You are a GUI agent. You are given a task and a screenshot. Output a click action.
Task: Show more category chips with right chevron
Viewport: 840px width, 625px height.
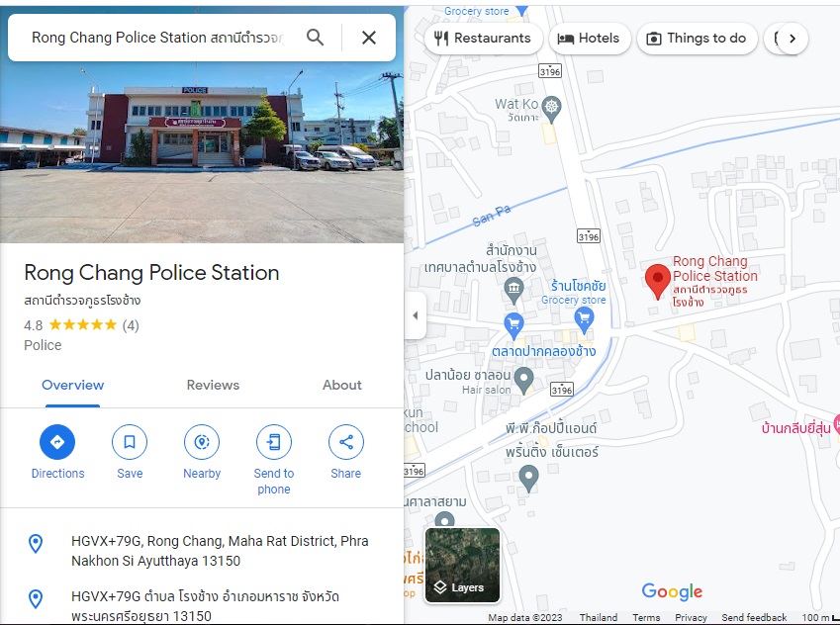pos(793,39)
